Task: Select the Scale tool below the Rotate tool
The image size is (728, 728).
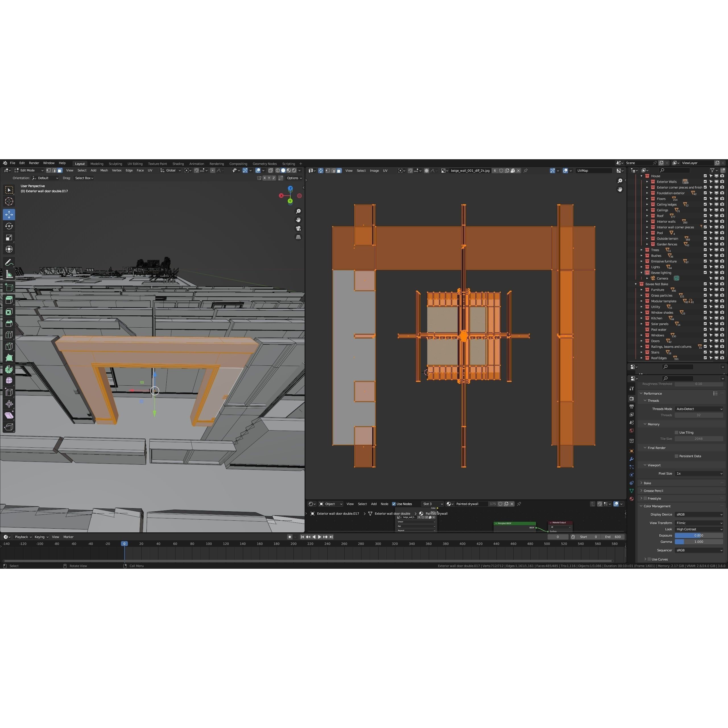Action: point(9,237)
